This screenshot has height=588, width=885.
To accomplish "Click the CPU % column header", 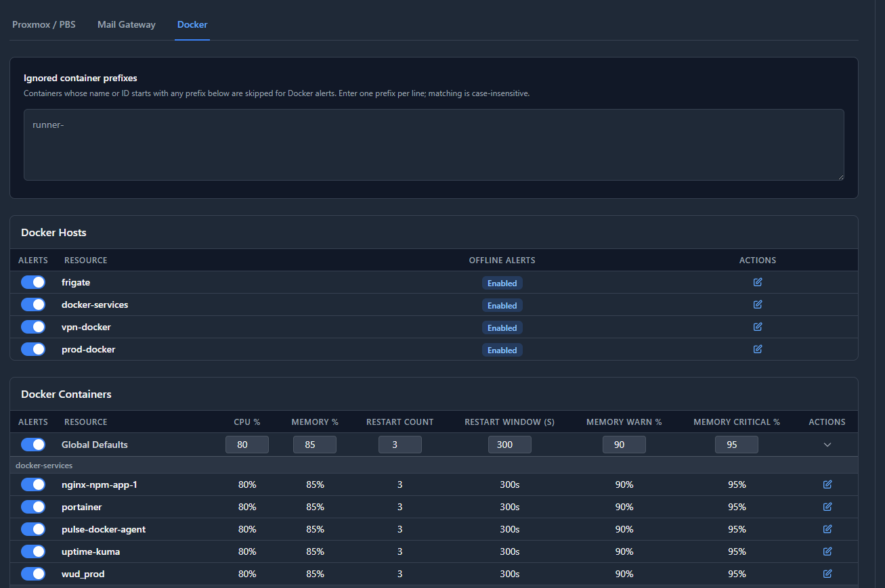I will pyautogui.click(x=247, y=422).
